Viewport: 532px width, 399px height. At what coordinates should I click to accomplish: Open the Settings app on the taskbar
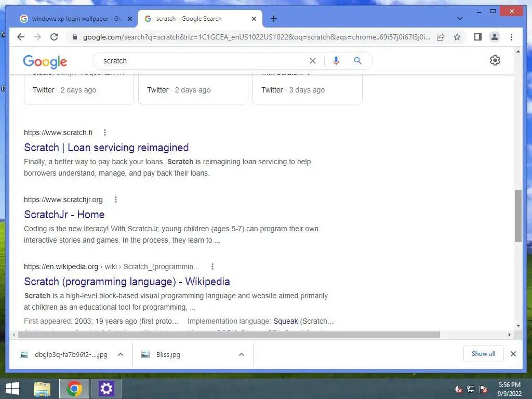pos(106,389)
